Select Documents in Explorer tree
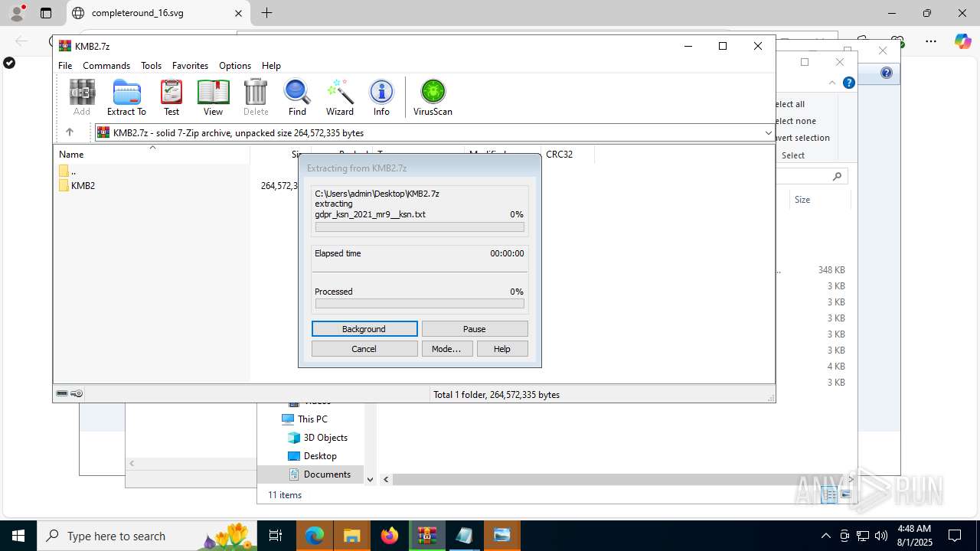This screenshot has width=980, height=551. tap(327, 474)
